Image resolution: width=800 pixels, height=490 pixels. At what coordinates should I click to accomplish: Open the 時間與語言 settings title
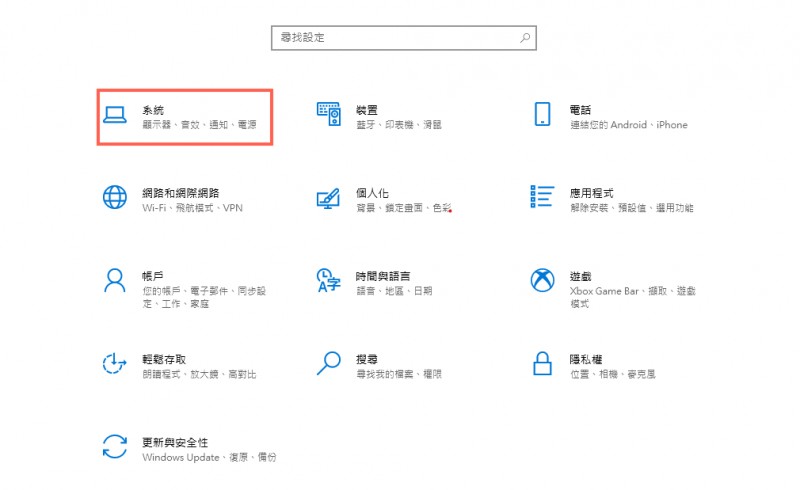click(x=383, y=276)
